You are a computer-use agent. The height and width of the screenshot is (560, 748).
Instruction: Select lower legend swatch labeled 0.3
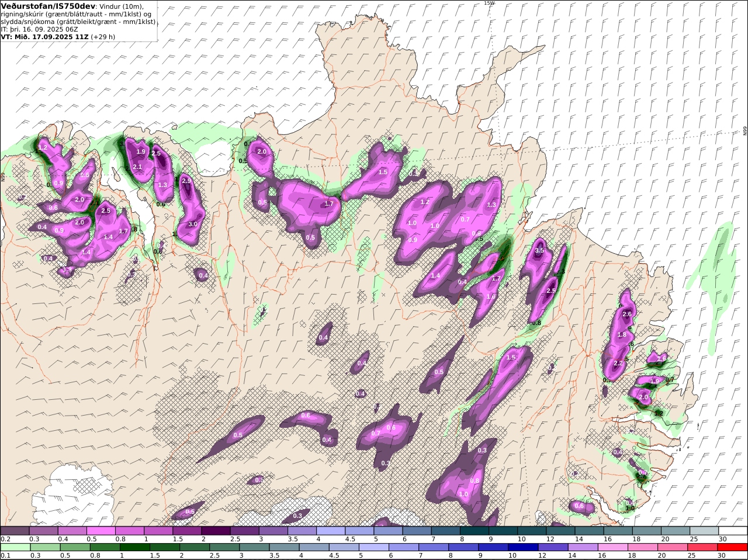pyautogui.click(x=45, y=548)
